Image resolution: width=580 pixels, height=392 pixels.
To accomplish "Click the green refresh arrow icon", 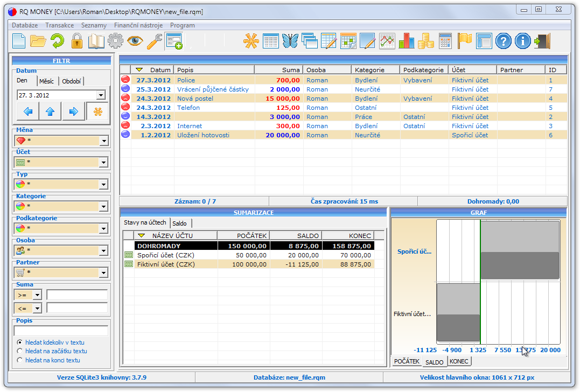I will coord(57,41).
